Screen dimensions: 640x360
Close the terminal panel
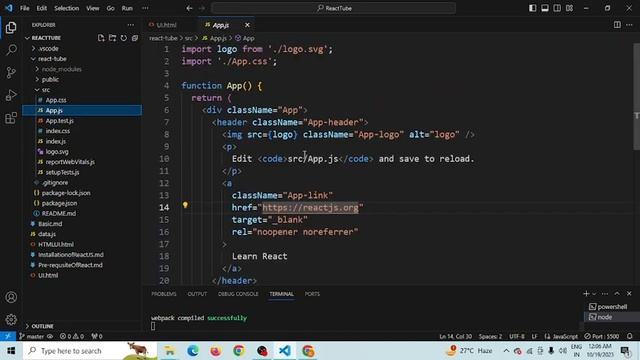tap(629, 294)
